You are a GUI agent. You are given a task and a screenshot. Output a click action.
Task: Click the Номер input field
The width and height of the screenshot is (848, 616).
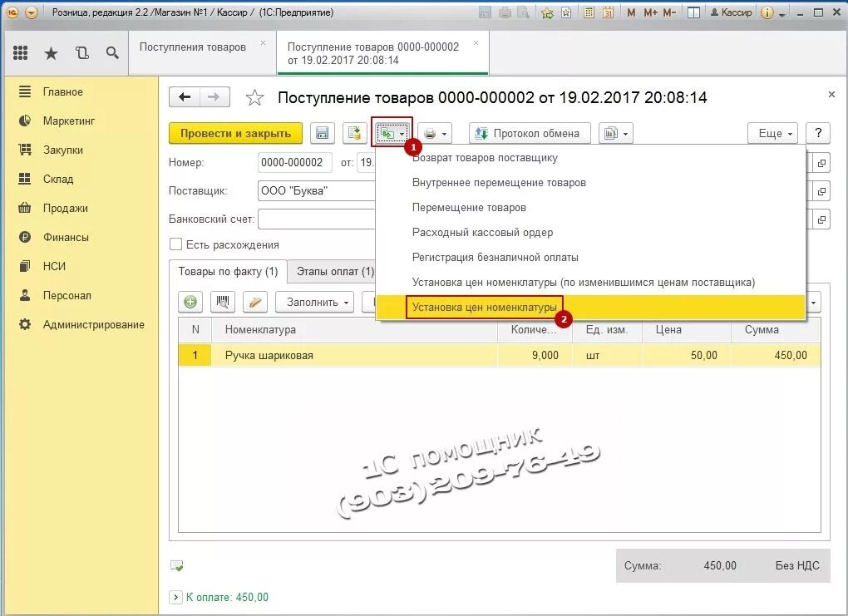pos(295,162)
